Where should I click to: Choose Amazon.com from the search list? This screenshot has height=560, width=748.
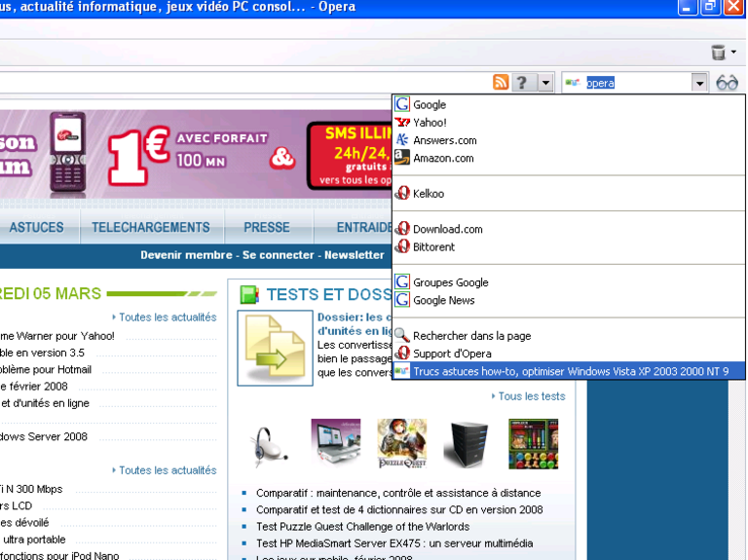569,158
